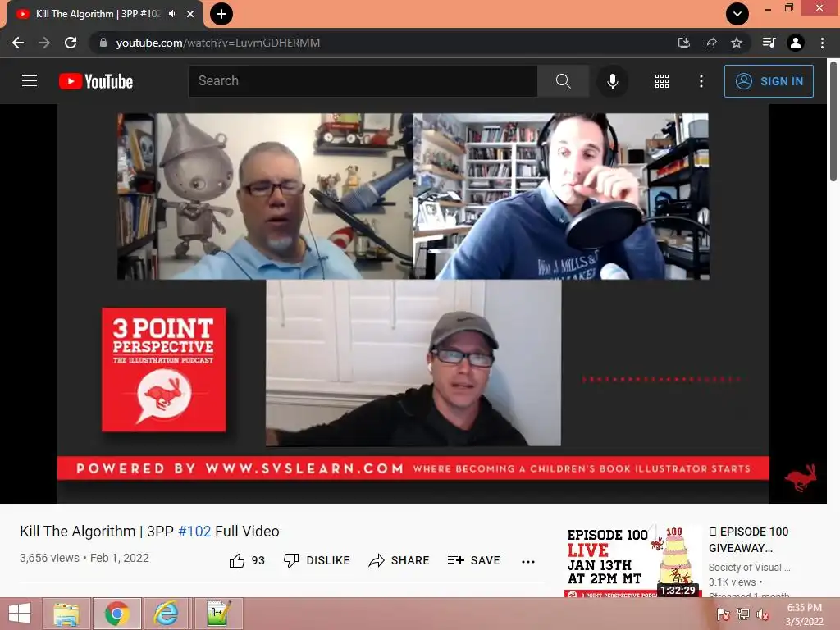Reload the page
Image resolution: width=840 pixels, height=630 pixels.
tap(71, 43)
